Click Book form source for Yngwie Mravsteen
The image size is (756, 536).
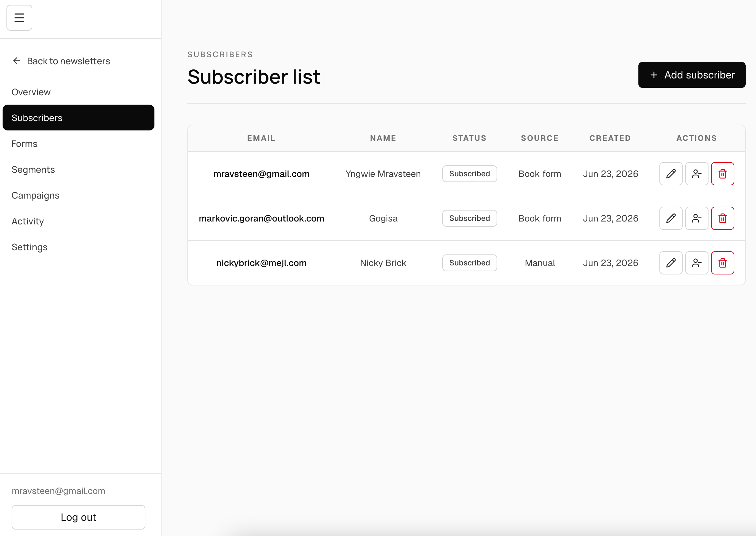coord(540,174)
